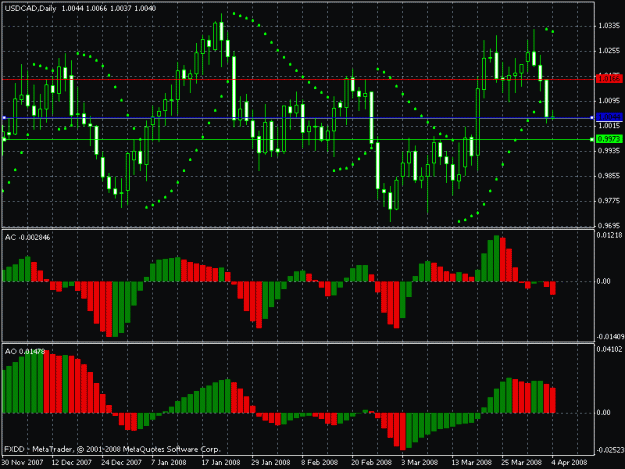
Task: Click the 1.0335 price axis value
Action: tap(609, 26)
